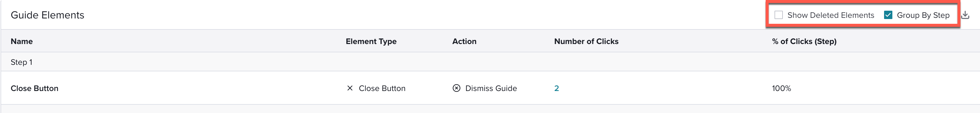
Task: Download the guide elements CSV
Action: point(965,15)
